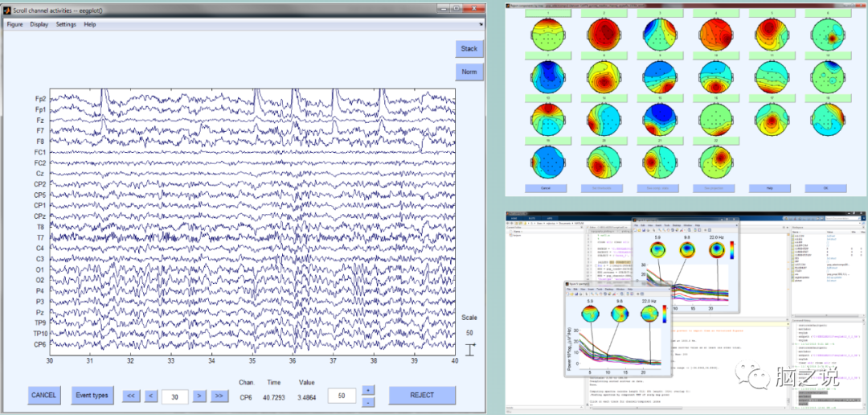The width and height of the screenshot is (868, 415).
Task: Step forward with the single > arrow
Action: (x=199, y=396)
